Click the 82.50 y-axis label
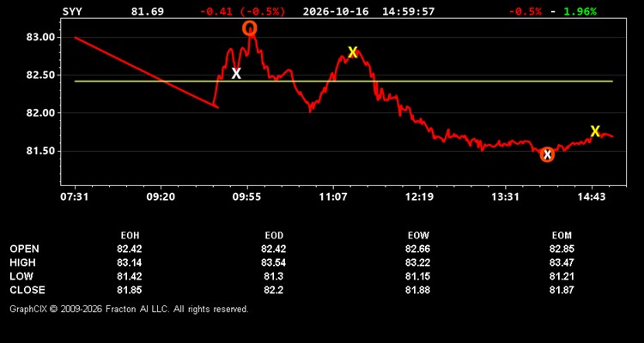Image resolution: width=644 pixels, height=343 pixels. click(41, 75)
